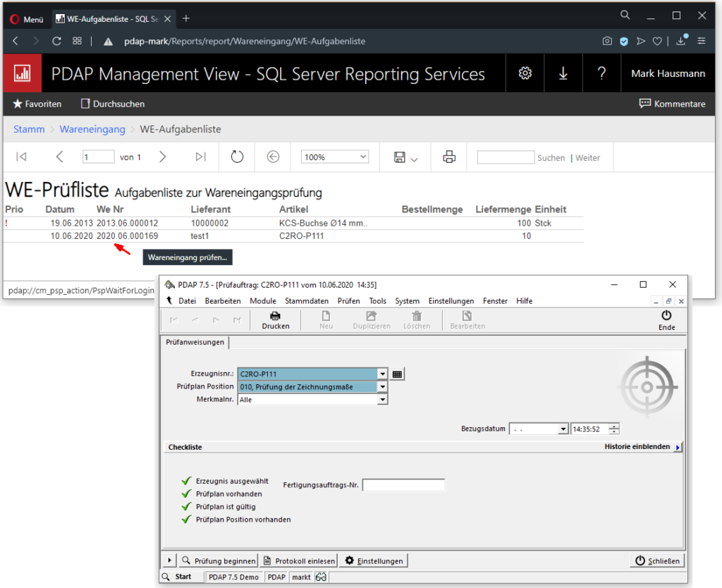The image size is (722, 588).
Task: Open Stammdaten menu in PDAP
Action: tap(307, 300)
